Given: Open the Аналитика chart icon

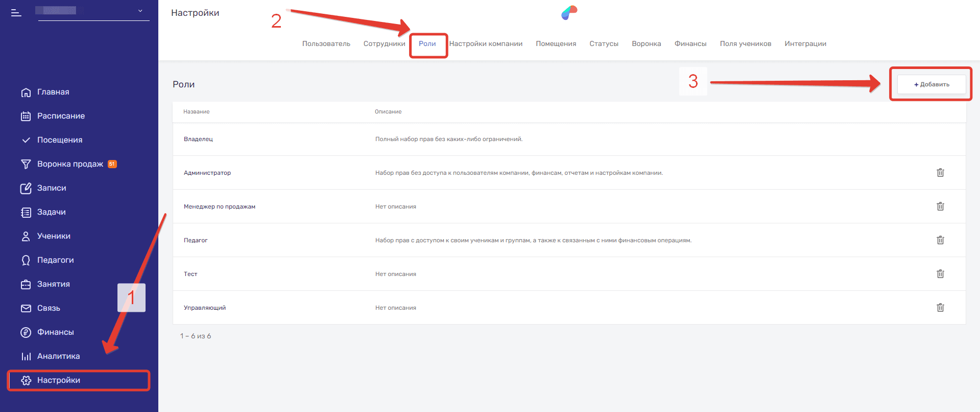Looking at the screenshot, I should (26, 356).
